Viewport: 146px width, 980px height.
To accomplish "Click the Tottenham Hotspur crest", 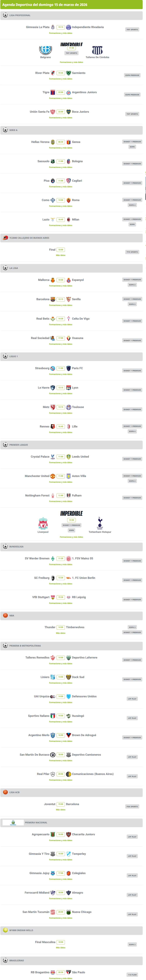I will 100,523.
